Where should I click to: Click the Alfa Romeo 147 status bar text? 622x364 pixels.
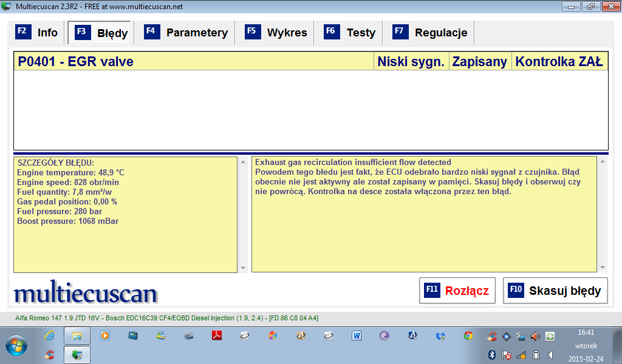(x=166, y=318)
